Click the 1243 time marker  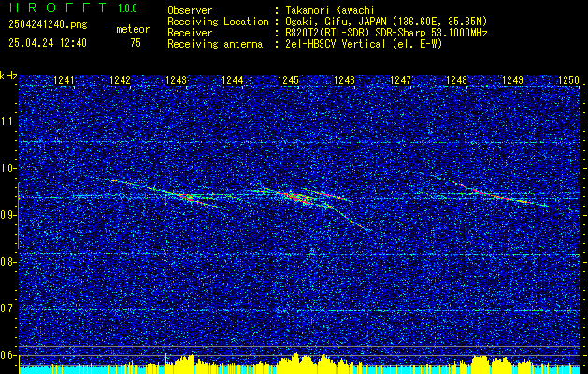(x=176, y=79)
